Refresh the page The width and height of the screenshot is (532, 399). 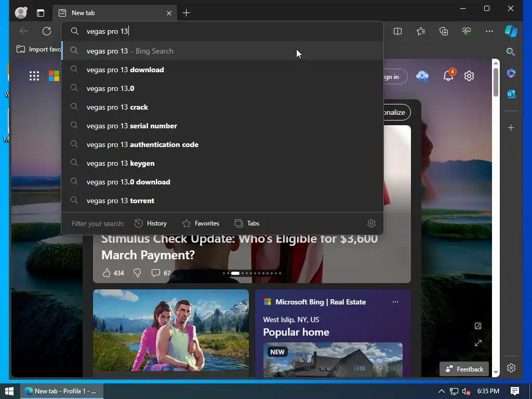point(46,31)
